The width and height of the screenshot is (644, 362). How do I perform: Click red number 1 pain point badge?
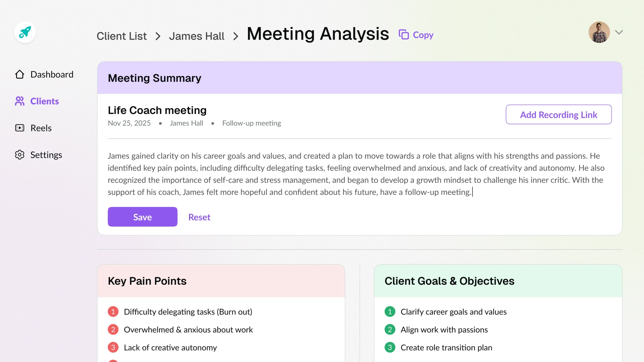(113, 312)
